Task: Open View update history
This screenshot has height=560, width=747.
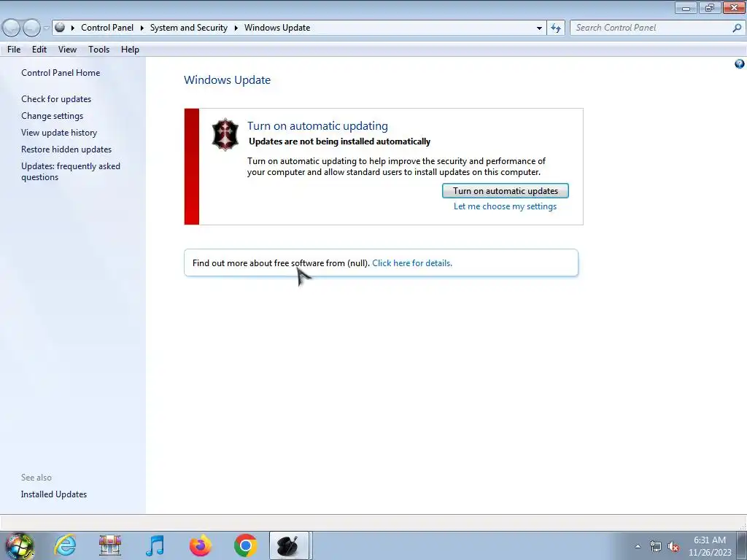Action: [x=59, y=133]
